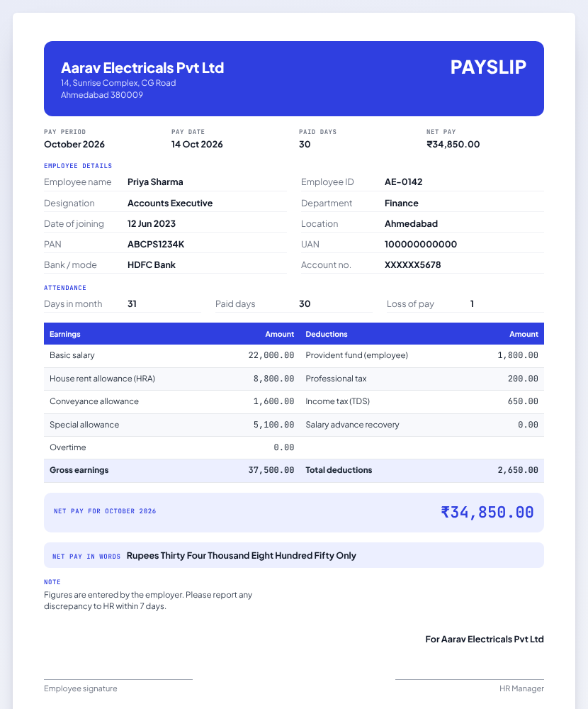The width and height of the screenshot is (588, 709).
Task: Click the Provident fund (employee) label
Action: pyautogui.click(x=356, y=355)
